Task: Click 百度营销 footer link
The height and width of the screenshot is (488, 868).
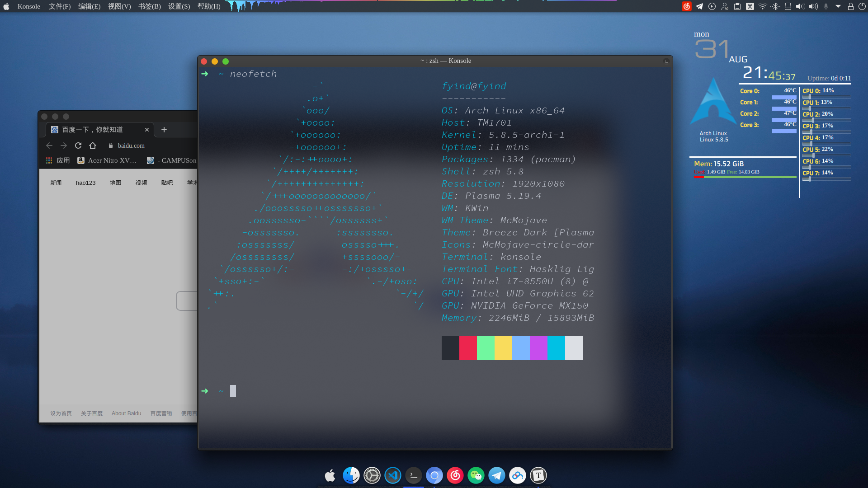Action: (x=161, y=413)
